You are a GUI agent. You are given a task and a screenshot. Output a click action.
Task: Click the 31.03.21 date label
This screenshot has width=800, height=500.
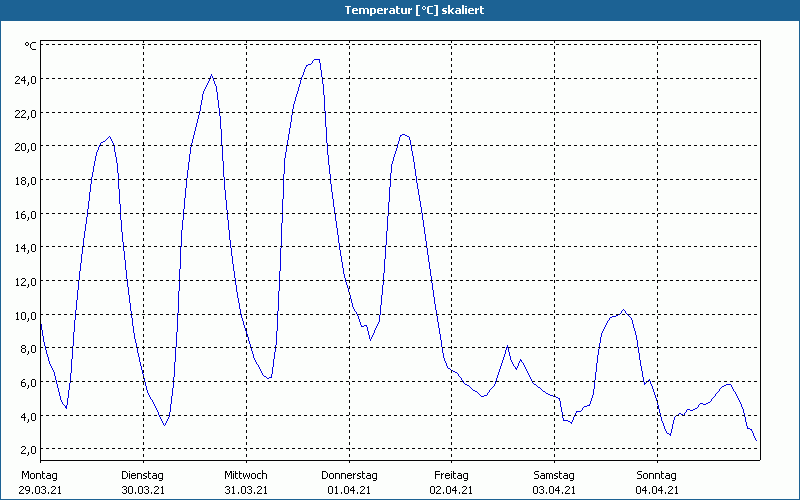246,490
